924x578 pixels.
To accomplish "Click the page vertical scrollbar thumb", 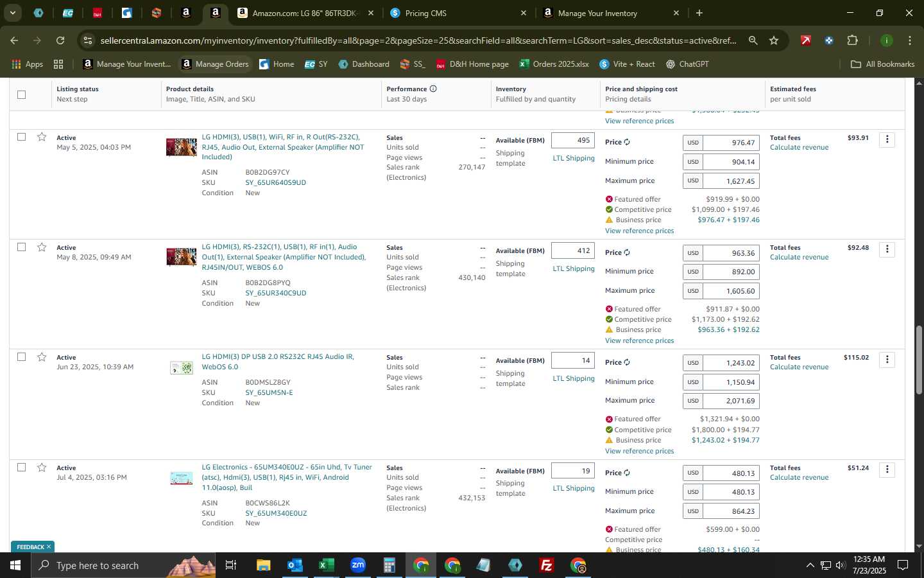I will [x=918, y=359].
